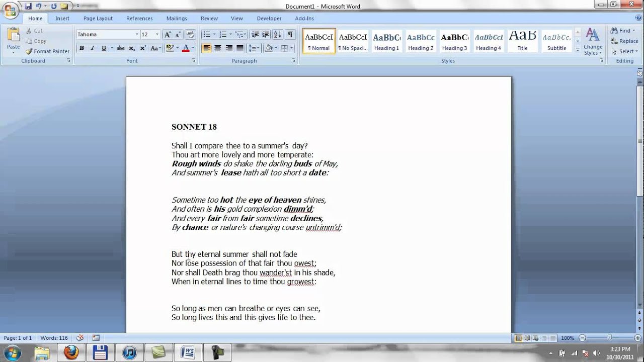Align text to the right
This screenshot has width=644, height=362.
pyautogui.click(x=229, y=48)
